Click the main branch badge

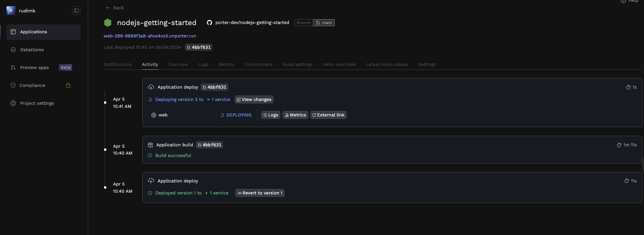(x=324, y=23)
